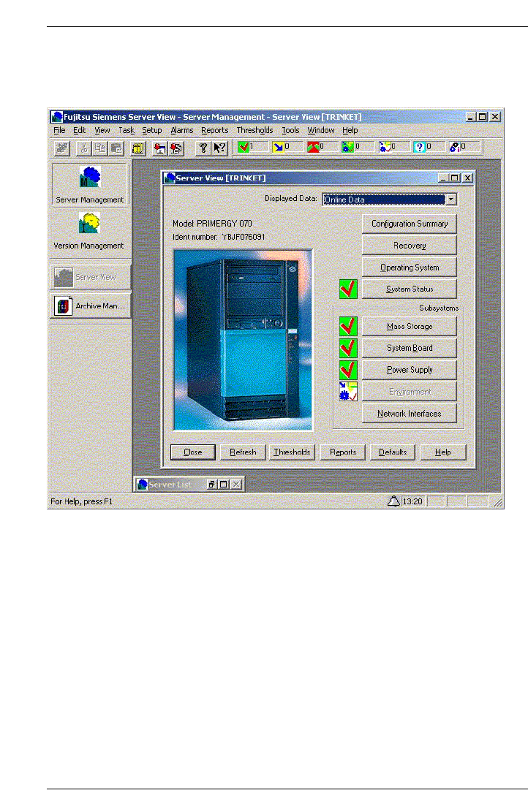Click the red status counter icon

coord(313,147)
